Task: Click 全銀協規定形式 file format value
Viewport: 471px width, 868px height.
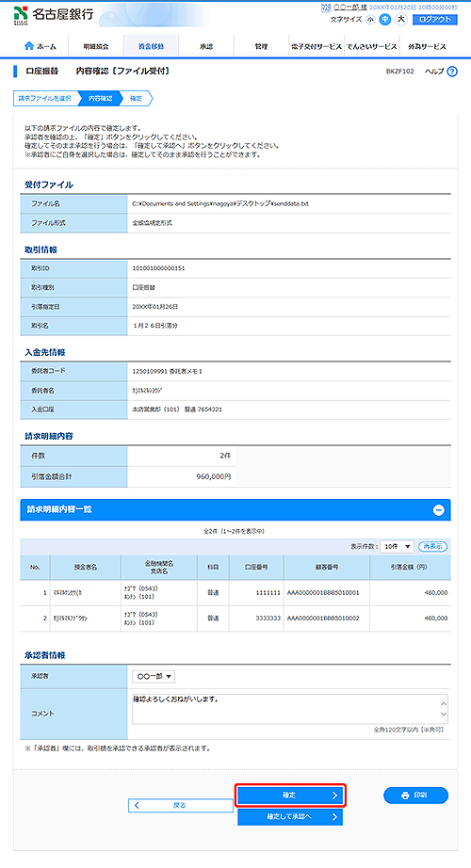Action: coord(152,222)
